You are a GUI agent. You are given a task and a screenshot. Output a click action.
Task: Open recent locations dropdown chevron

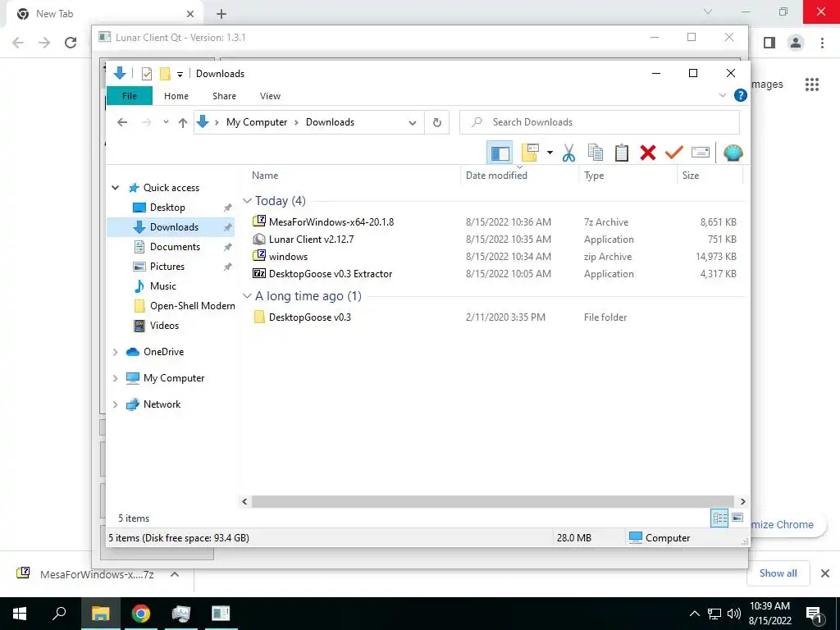click(166, 123)
